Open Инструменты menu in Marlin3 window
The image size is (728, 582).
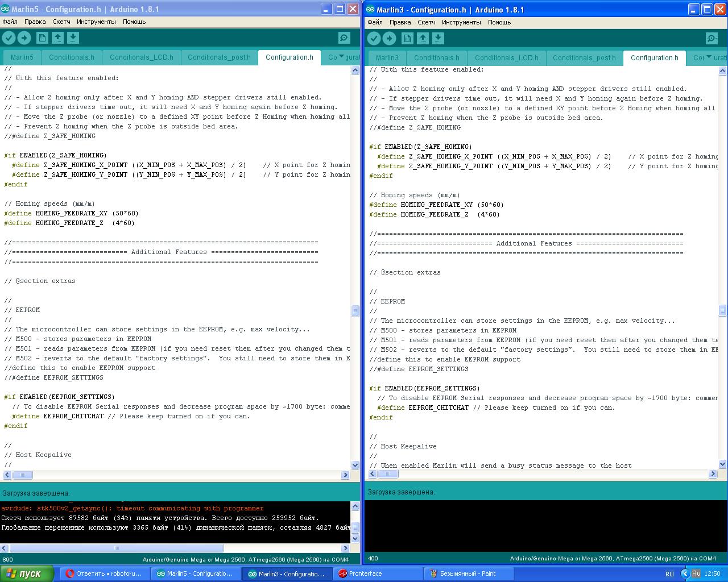461,22
